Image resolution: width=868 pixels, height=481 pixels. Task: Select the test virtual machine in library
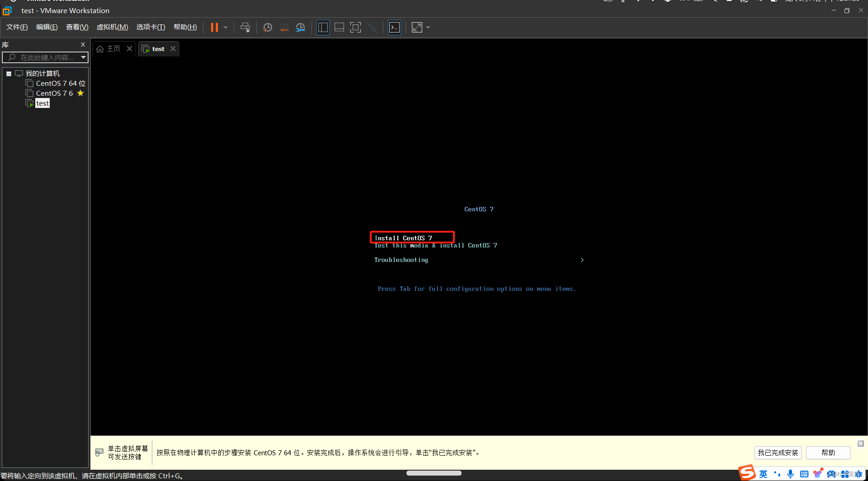(x=42, y=103)
